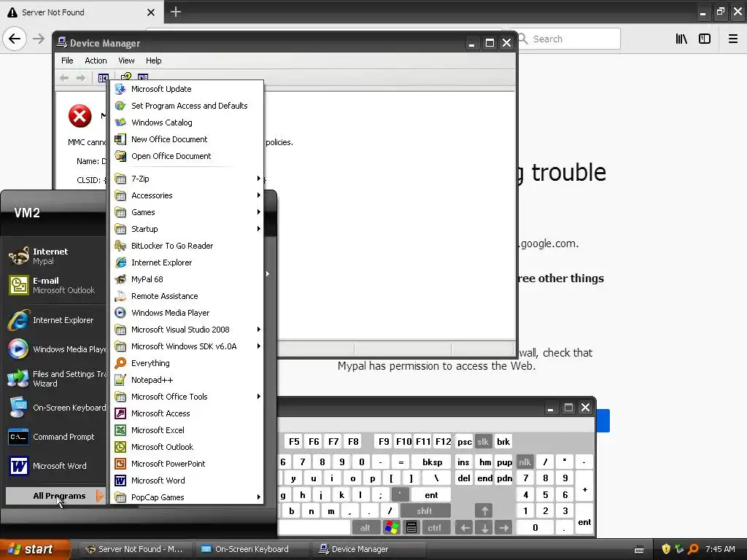Open View menu in Device Manager

[126, 61]
